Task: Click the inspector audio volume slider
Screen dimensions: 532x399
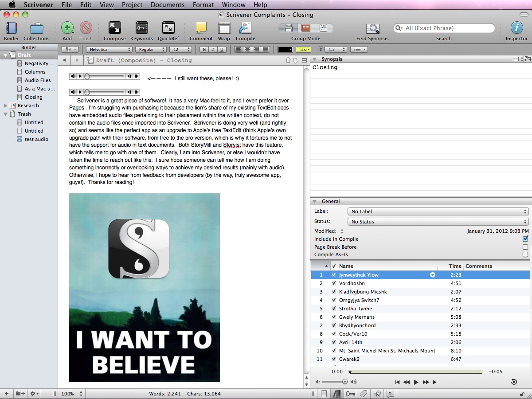Action: click(335, 382)
